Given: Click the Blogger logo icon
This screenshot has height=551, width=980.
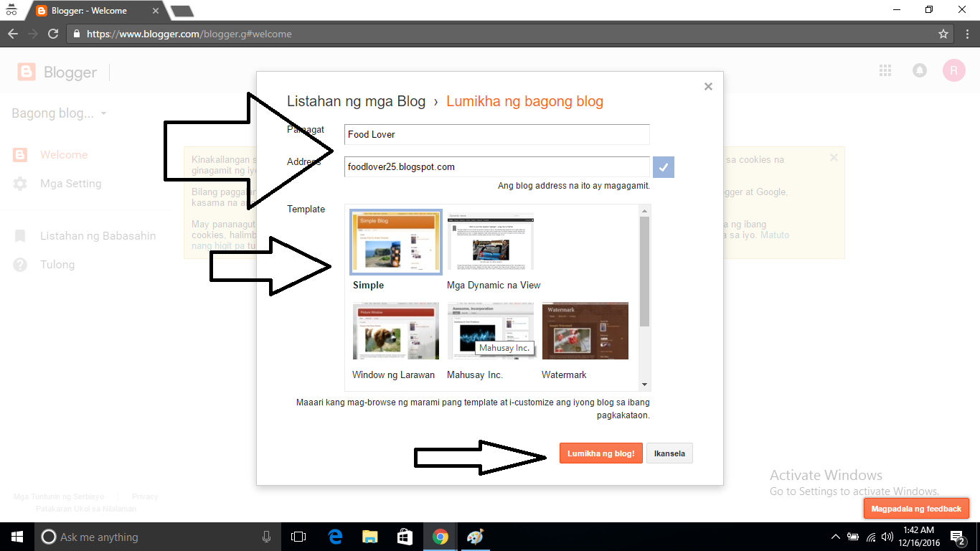Looking at the screenshot, I should 27,72.
